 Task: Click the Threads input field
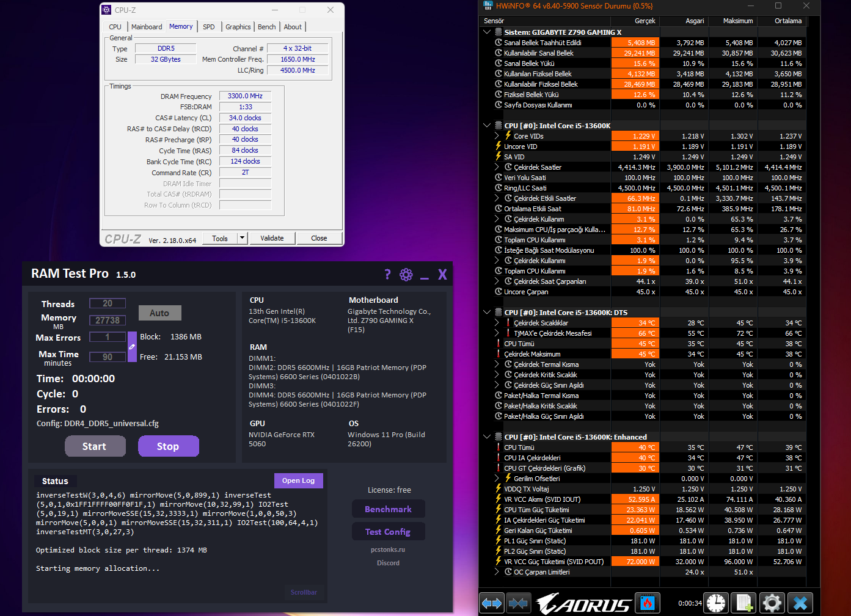click(x=108, y=303)
